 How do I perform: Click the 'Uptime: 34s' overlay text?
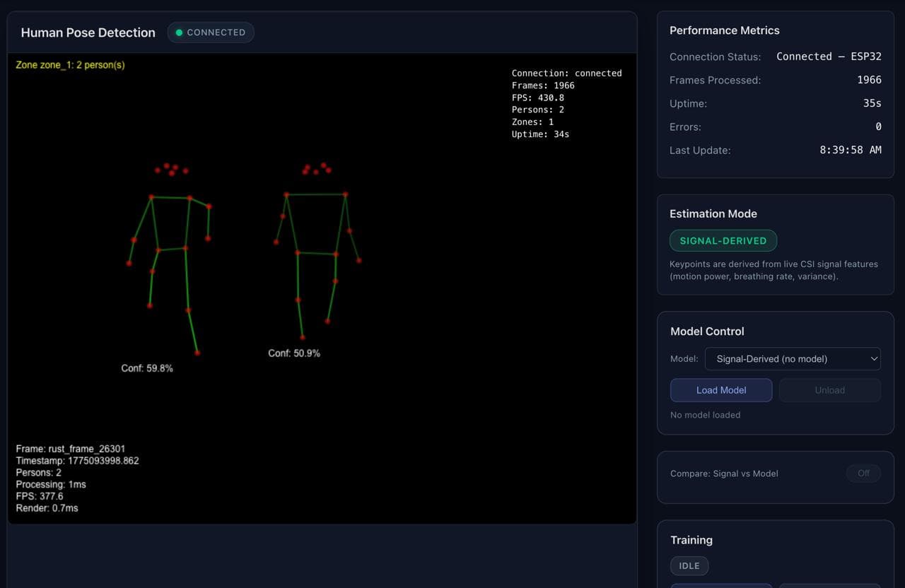[540, 134]
